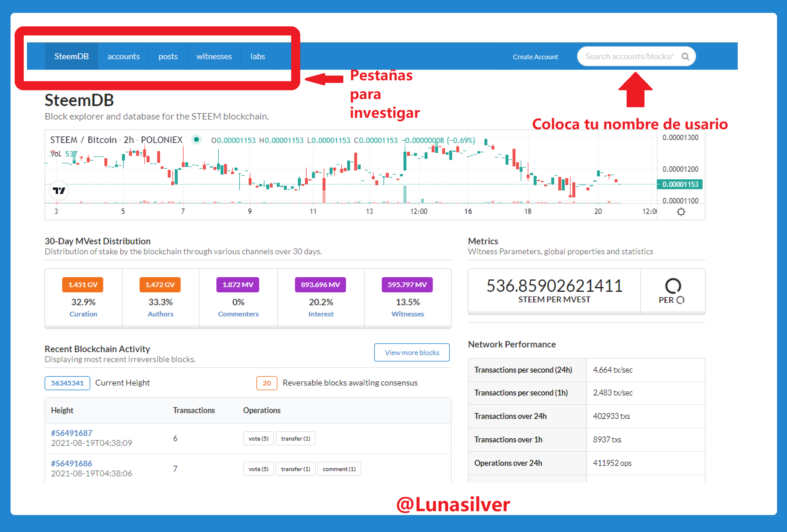Screen dimensions: 787x532
Task: Select the 402933 txs value
Action: pos(611,416)
